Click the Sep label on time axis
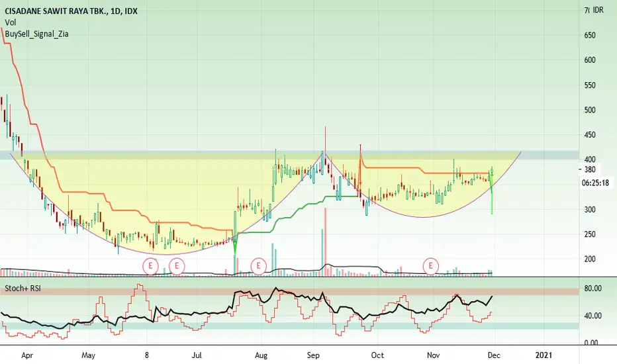617x364 pixels. 313,355
